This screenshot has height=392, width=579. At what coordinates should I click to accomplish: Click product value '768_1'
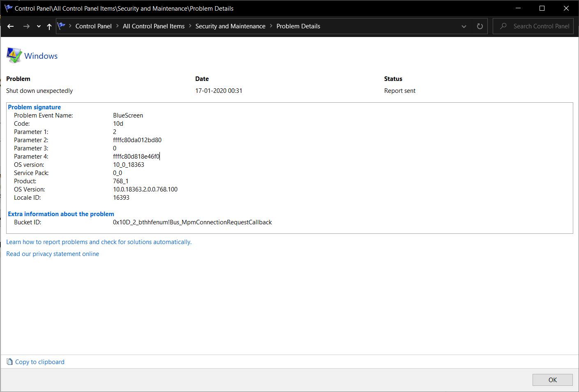click(121, 181)
